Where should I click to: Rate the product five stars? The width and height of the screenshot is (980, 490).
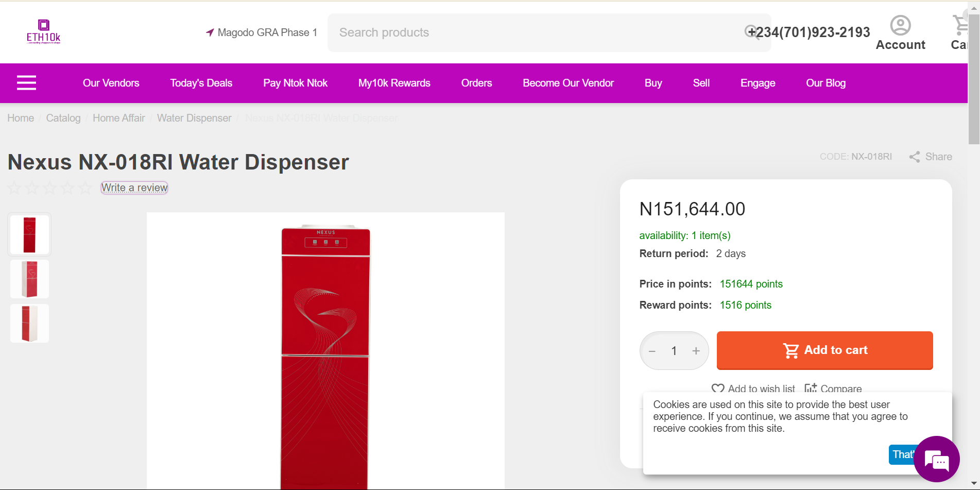85,188
